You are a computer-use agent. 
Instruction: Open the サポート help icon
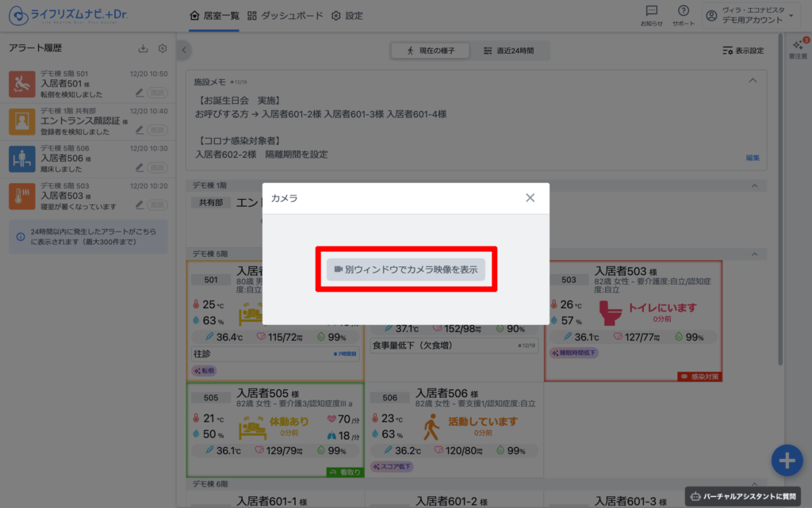[683, 15]
